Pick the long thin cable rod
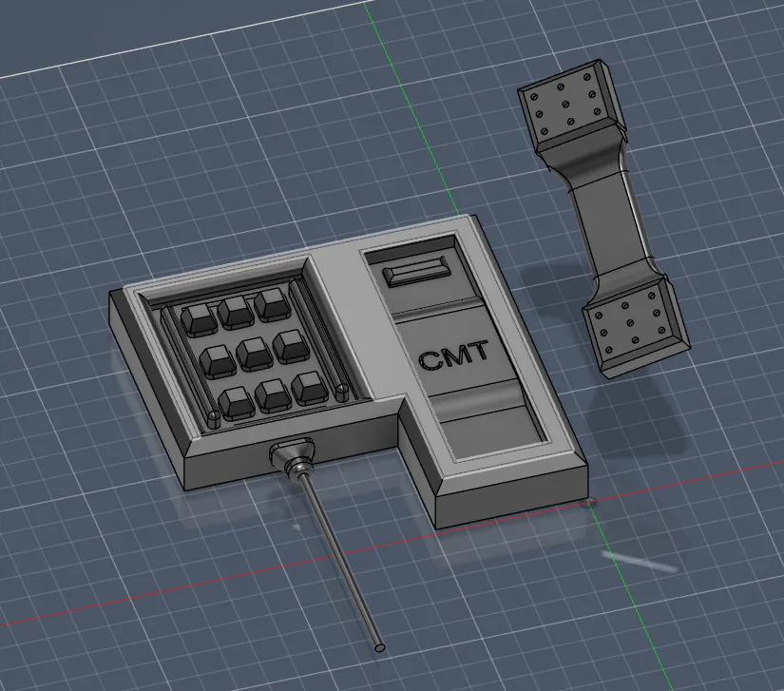The height and width of the screenshot is (691, 784). 341,559
